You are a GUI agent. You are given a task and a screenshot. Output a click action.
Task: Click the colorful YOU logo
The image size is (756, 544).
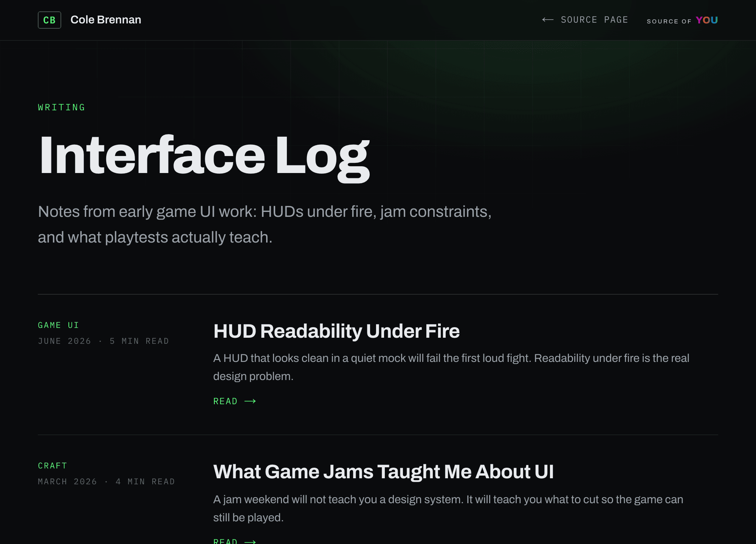click(706, 20)
